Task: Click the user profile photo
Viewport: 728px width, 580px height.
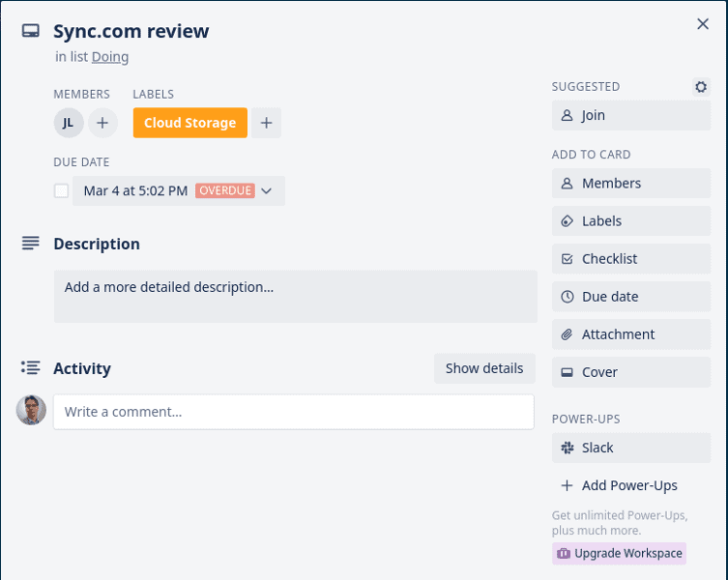Action: click(31, 411)
